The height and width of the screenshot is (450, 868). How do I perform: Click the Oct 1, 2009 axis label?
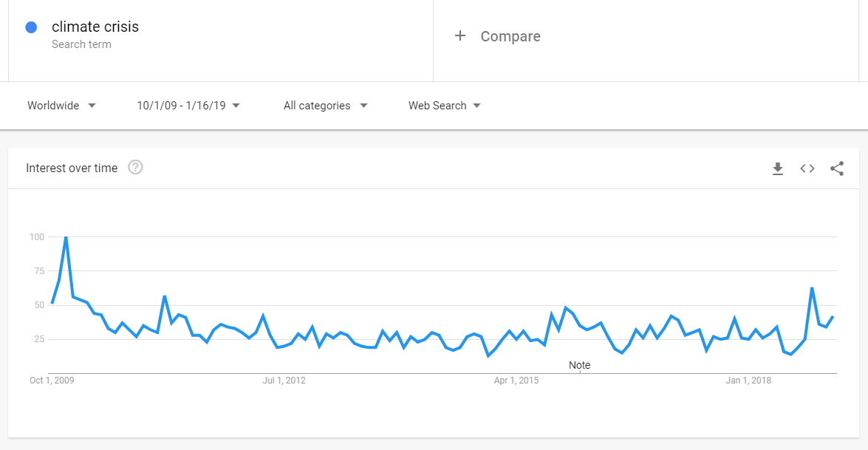click(52, 381)
